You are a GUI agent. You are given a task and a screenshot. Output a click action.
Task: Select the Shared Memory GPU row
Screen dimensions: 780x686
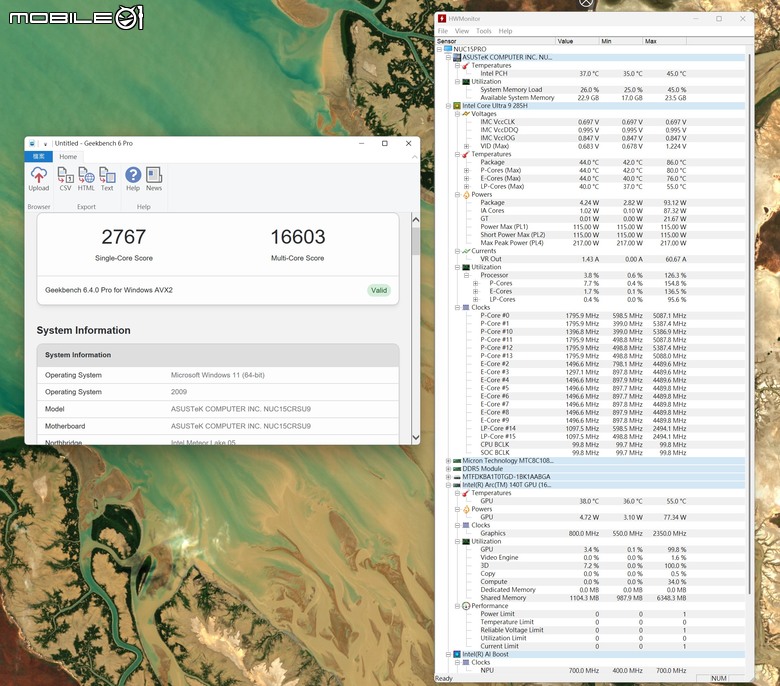point(591,598)
